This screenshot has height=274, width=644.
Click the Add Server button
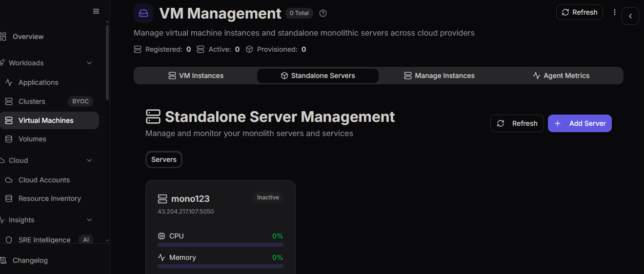point(580,123)
